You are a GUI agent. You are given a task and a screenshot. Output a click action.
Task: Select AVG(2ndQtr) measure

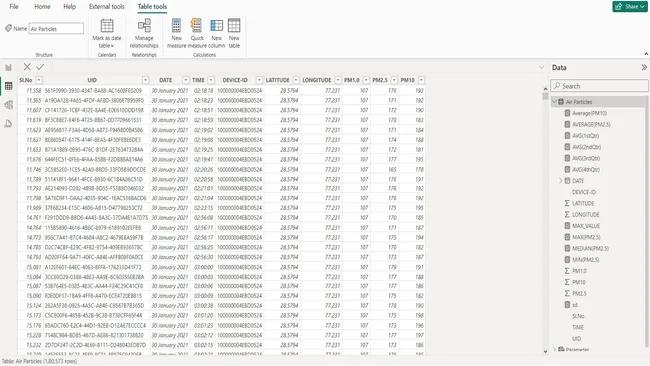point(586,147)
